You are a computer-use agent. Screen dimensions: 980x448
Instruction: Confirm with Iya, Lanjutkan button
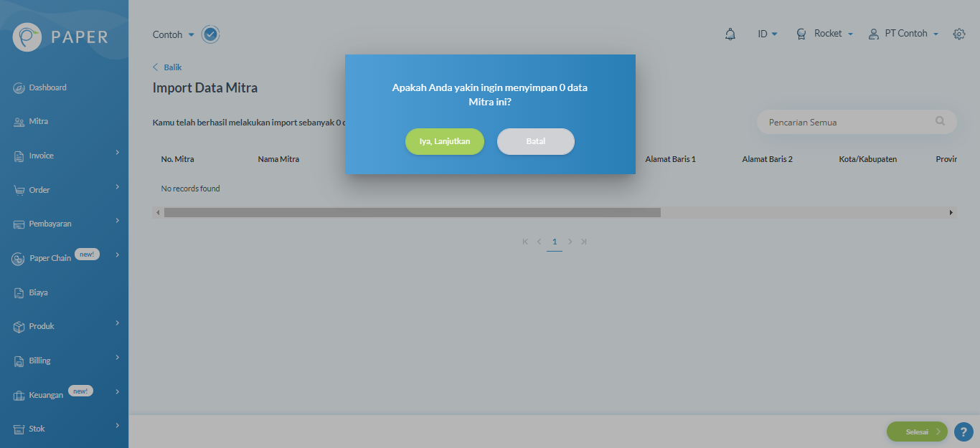click(x=445, y=141)
